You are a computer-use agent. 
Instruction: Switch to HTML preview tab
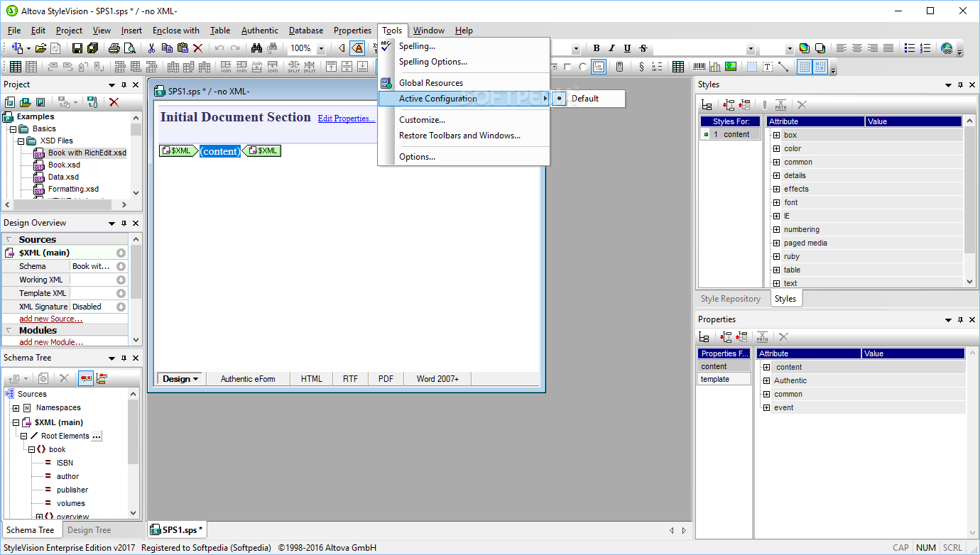coord(312,379)
